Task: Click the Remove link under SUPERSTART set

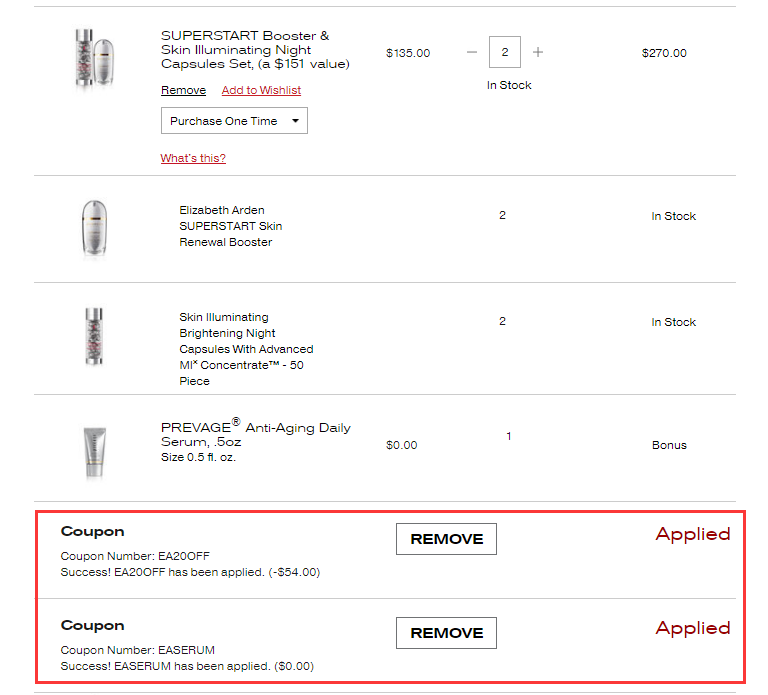Action: click(183, 90)
